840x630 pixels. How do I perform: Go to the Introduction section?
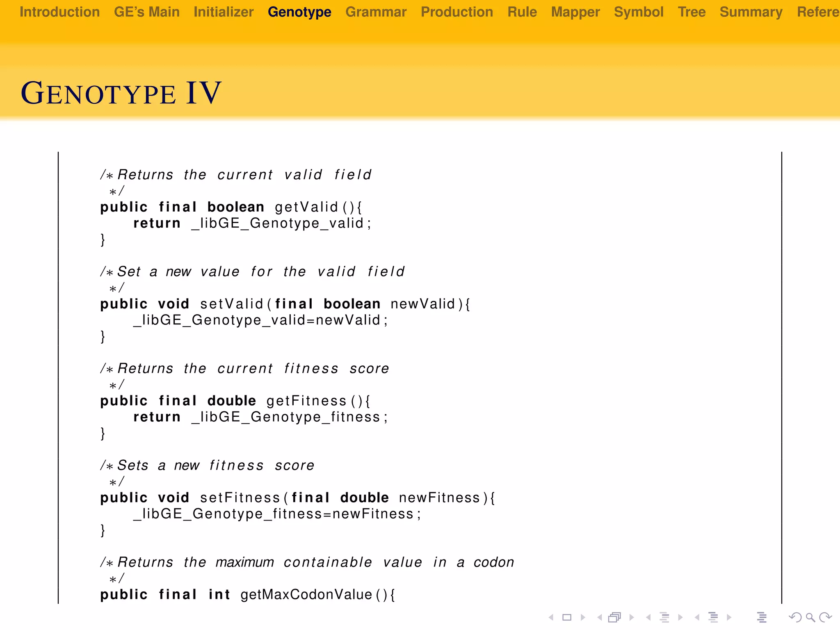59,12
